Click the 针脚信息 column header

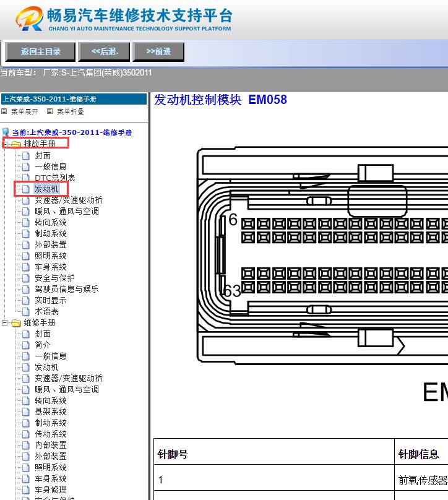pyautogui.click(x=421, y=452)
